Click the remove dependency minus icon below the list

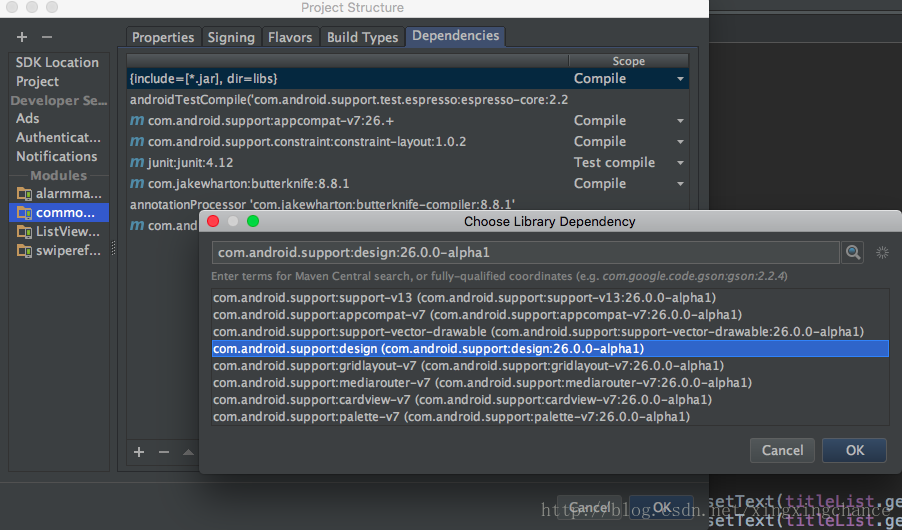164,452
